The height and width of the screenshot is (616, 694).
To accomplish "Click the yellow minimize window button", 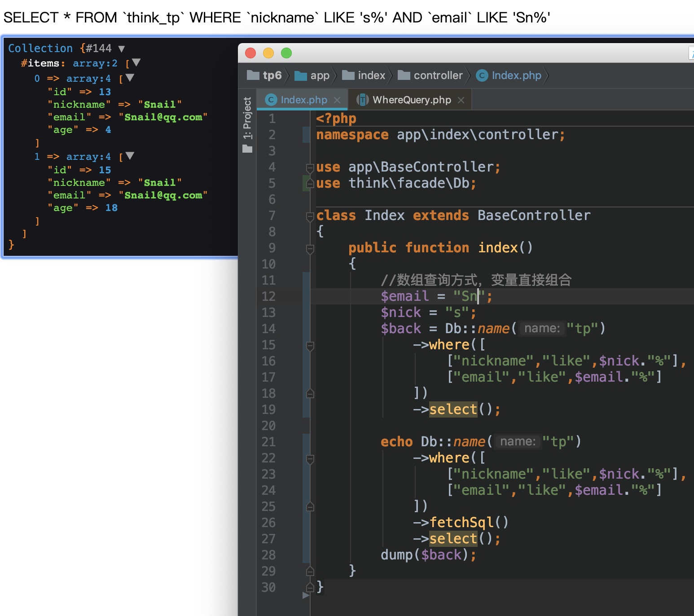I will tap(268, 53).
